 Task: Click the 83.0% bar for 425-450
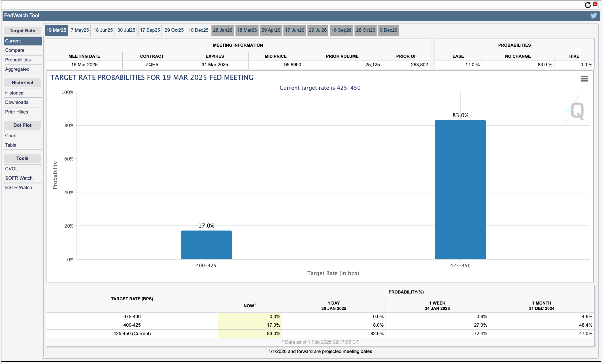(460, 190)
